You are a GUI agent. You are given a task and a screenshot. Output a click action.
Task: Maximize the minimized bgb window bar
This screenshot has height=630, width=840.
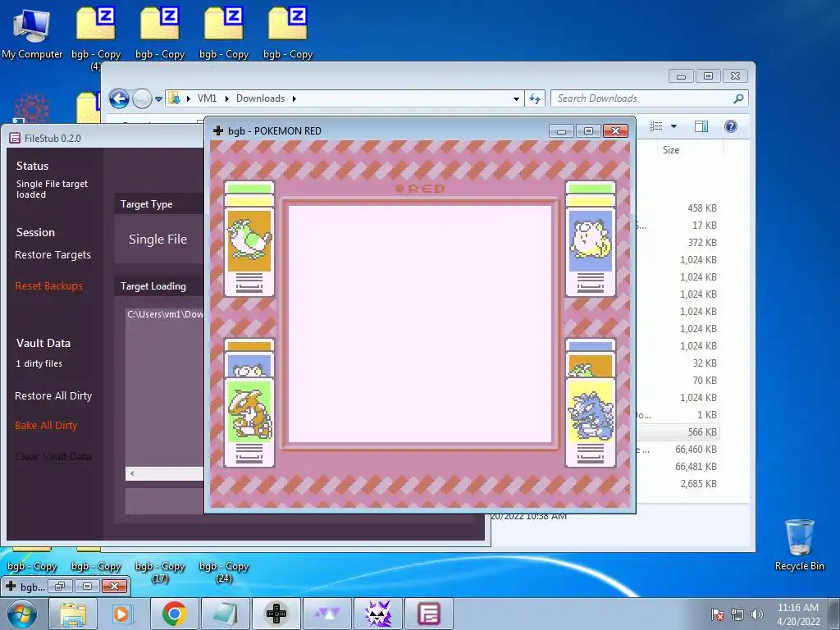(x=87, y=587)
